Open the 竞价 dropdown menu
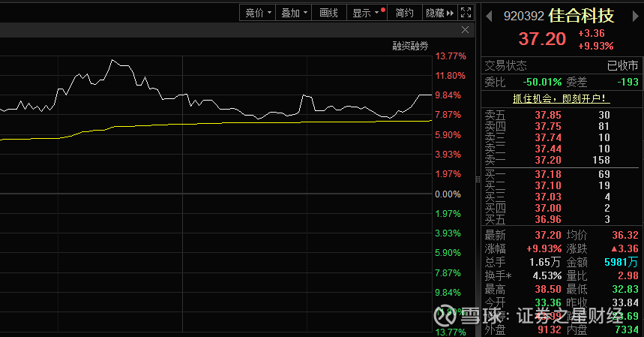This screenshot has height=337, width=644. pyautogui.click(x=257, y=13)
